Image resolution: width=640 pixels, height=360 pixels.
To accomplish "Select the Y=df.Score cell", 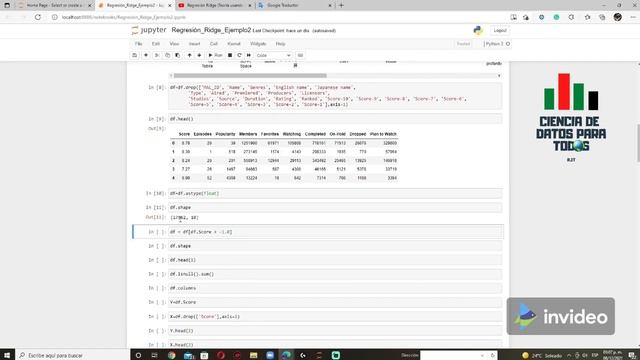I will pos(335,302).
